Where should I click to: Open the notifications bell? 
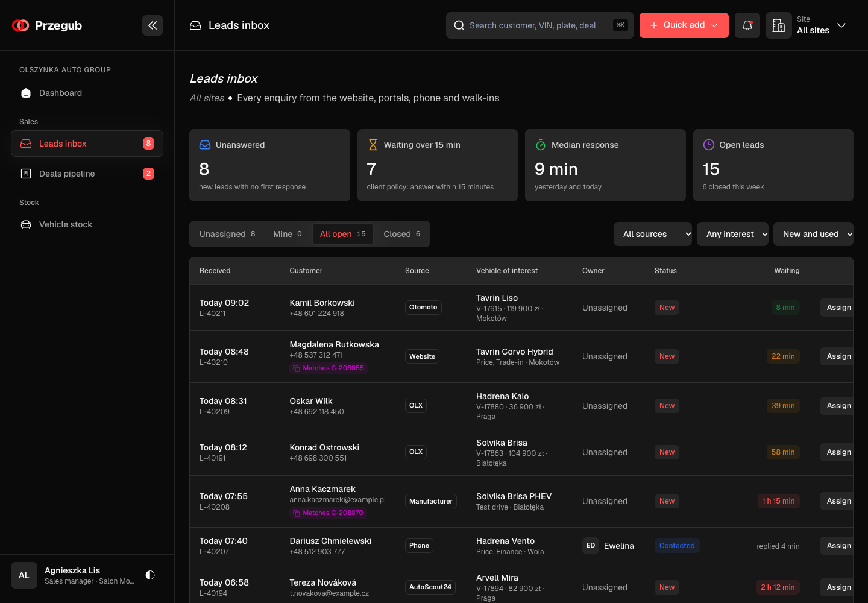click(x=747, y=25)
